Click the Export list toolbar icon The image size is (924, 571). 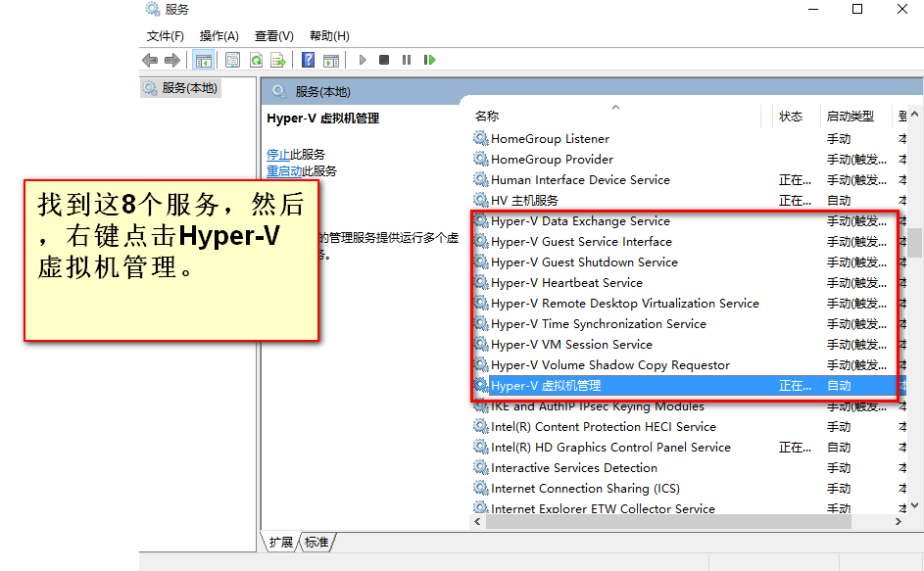278,60
